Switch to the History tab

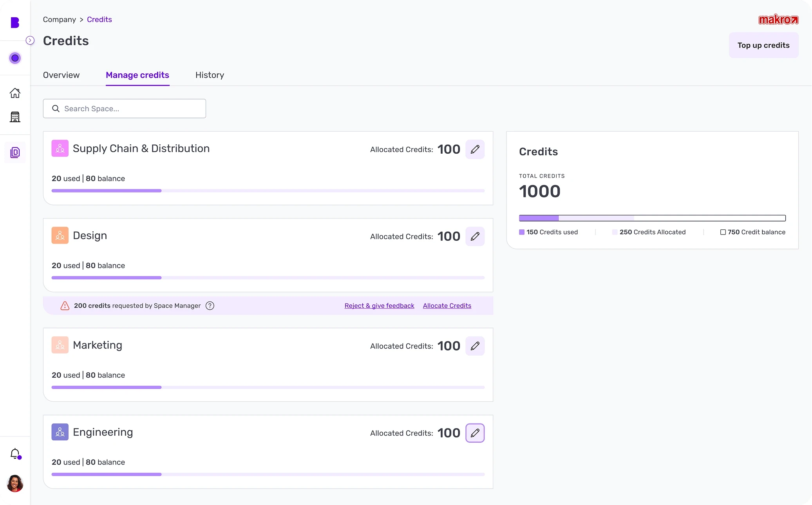210,75
